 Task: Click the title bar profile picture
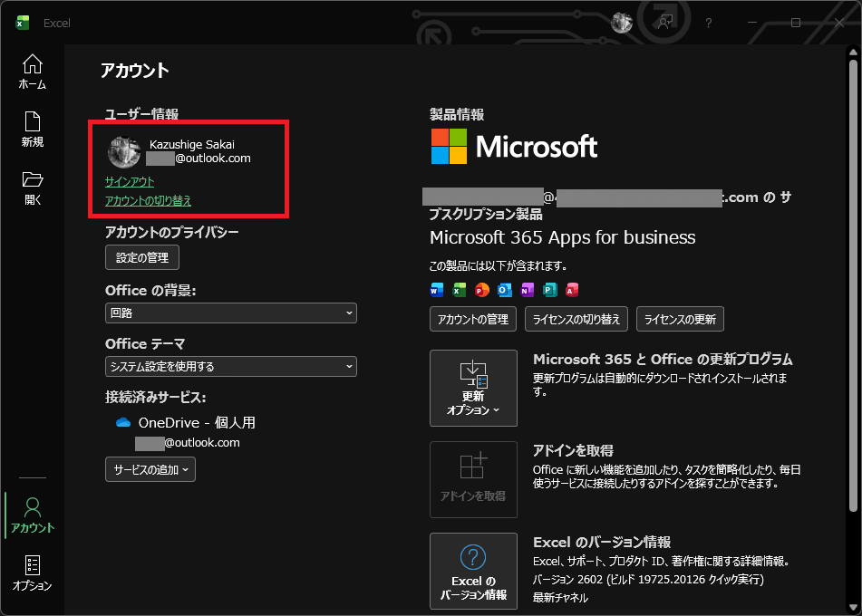pyautogui.click(x=622, y=23)
